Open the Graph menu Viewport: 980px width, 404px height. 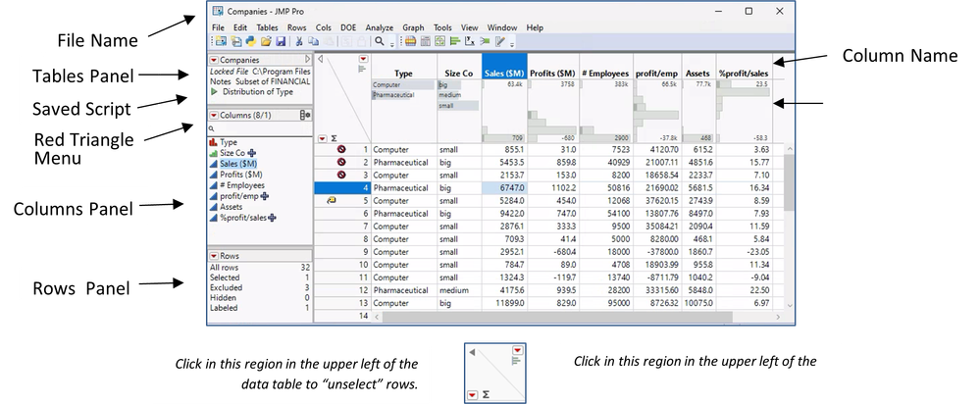413,27
